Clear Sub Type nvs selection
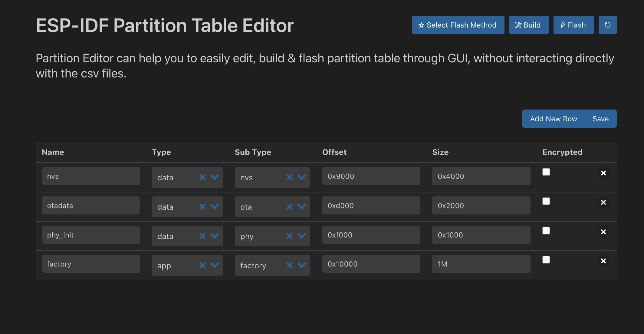The width and height of the screenshot is (644, 334). 290,177
